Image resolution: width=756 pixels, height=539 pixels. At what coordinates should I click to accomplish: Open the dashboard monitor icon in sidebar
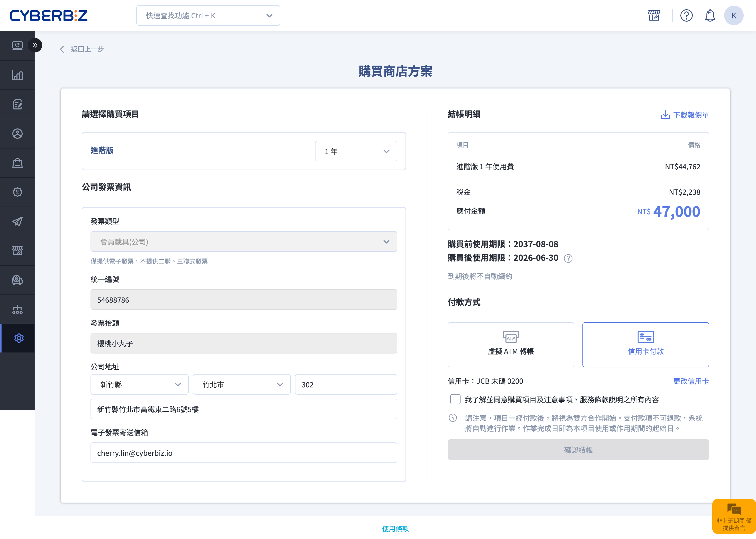click(17, 45)
